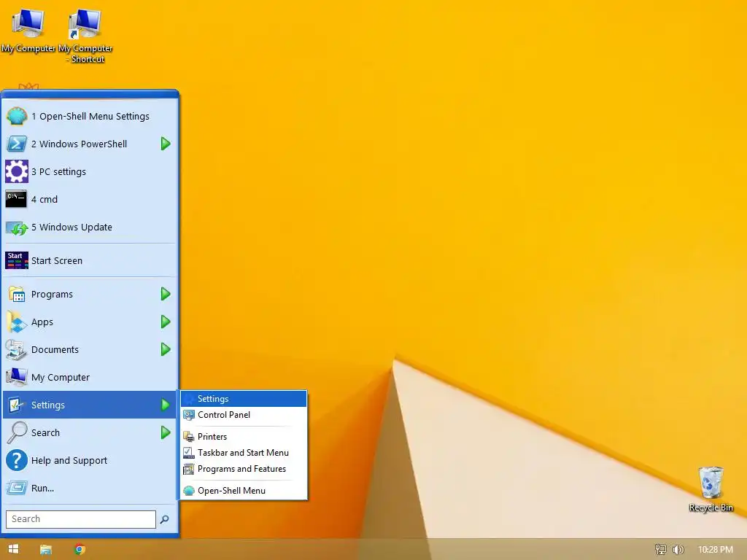The width and height of the screenshot is (747, 560).
Task: Click the Start Screen tile icon
Action: (17, 260)
